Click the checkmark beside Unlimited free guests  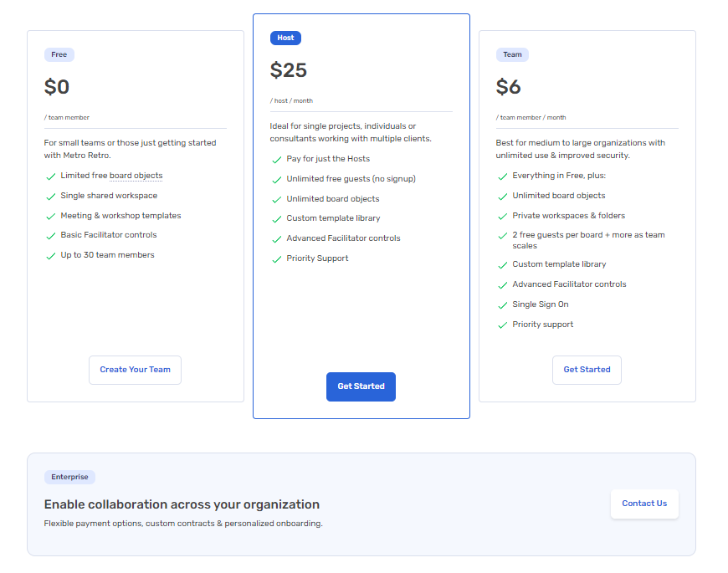pyautogui.click(x=277, y=180)
